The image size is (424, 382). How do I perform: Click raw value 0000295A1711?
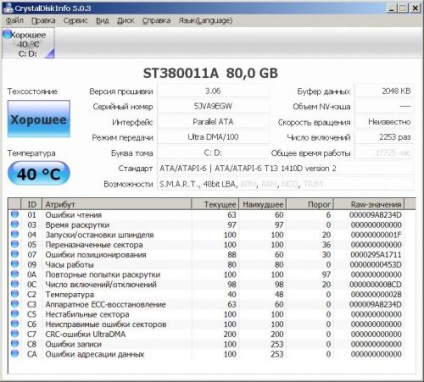click(x=376, y=255)
